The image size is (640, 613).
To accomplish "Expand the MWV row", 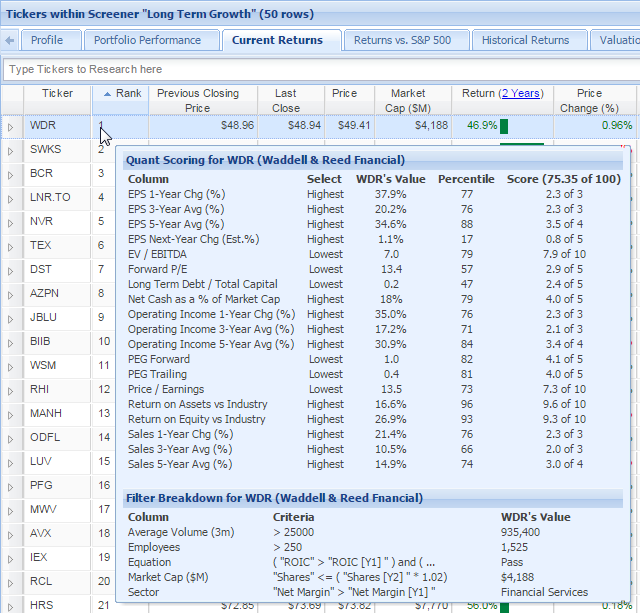I will tap(11, 512).
